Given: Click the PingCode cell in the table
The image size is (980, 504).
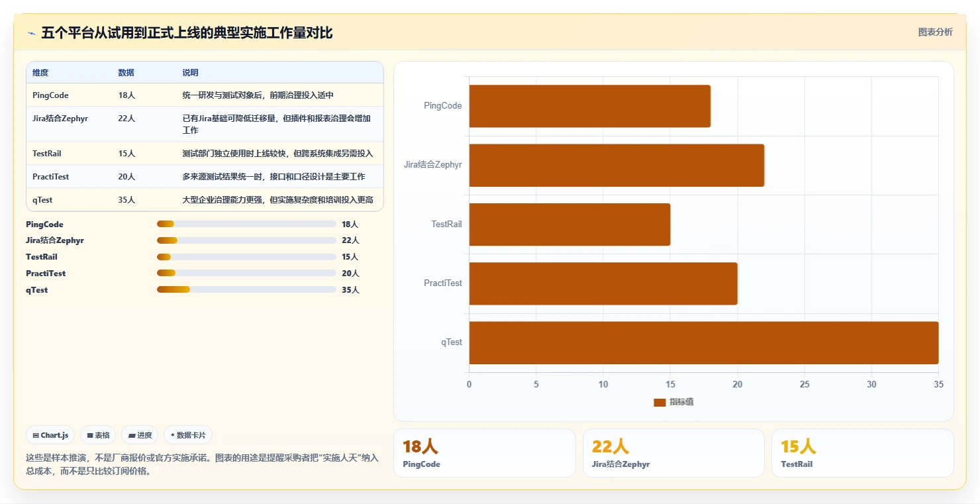Looking at the screenshot, I should (50, 95).
